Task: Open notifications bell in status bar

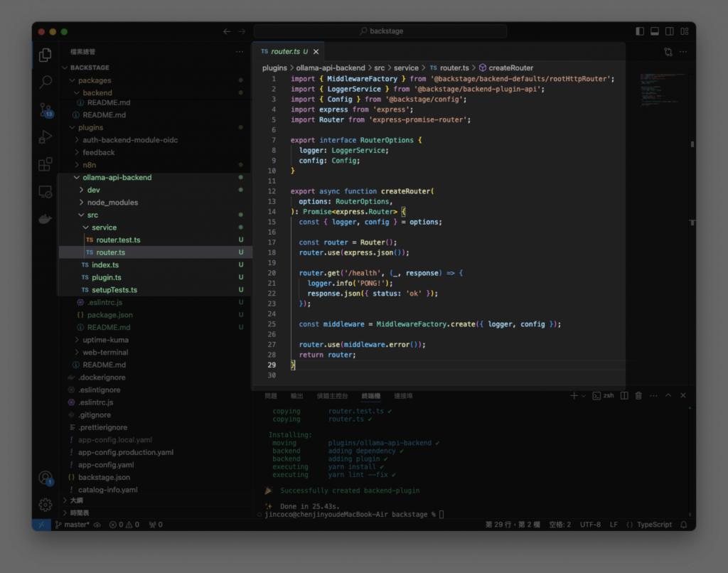Action: click(683, 525)
